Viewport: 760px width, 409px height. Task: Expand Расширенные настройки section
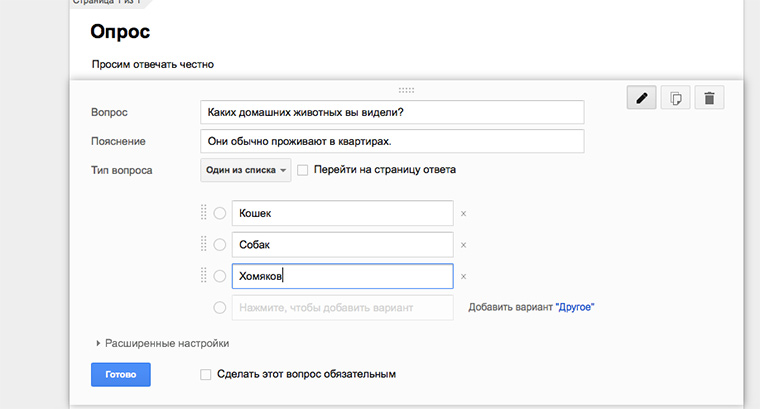click(x=162, y=343)
